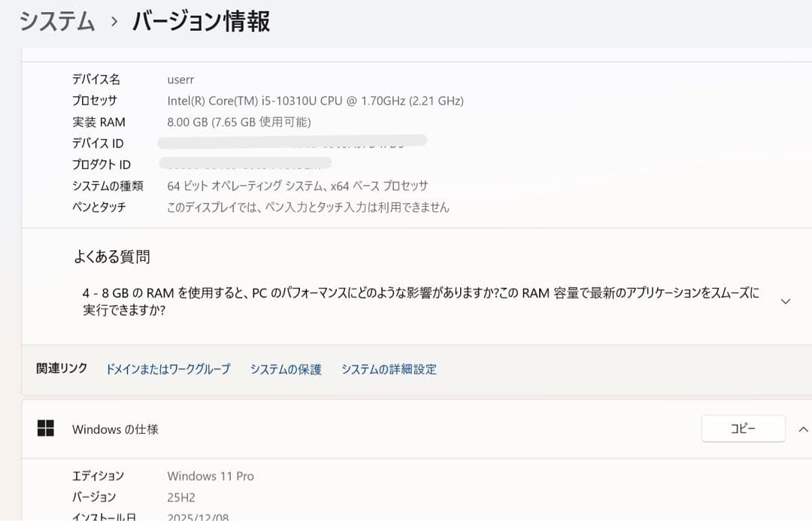Viewport: 812px width, 521px height.
Task: Open the システムの詳細設定 link
Action: tap(389, 369)
